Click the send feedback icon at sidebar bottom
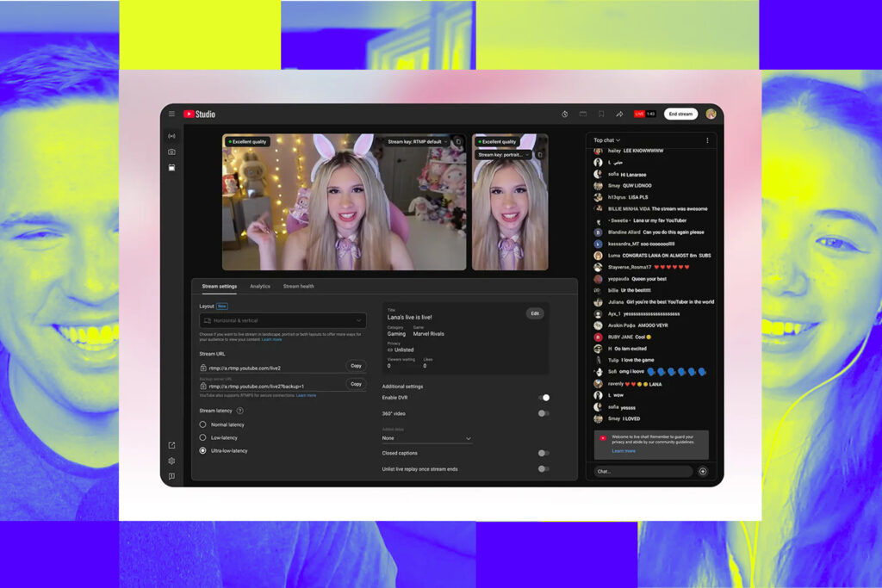Viewport: 882px width, 588px height. (x=171, y=476)
